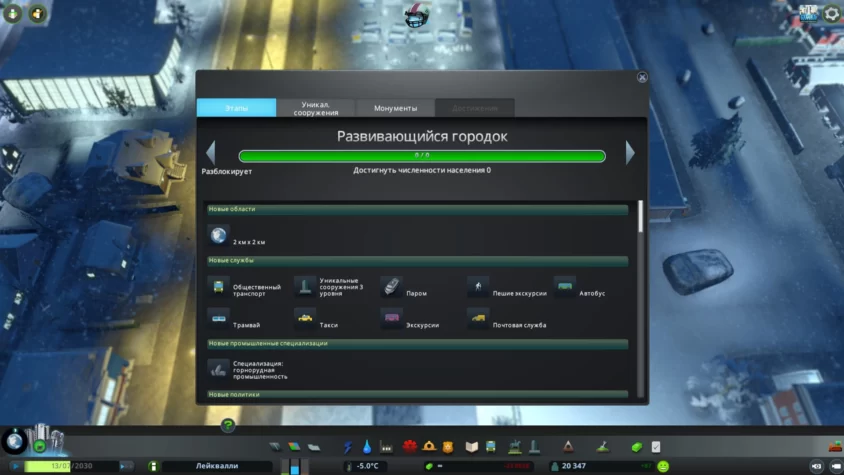Click the Развивающийся городок title
The height and width of the screenshot is (475, 844).
[422, 136]
